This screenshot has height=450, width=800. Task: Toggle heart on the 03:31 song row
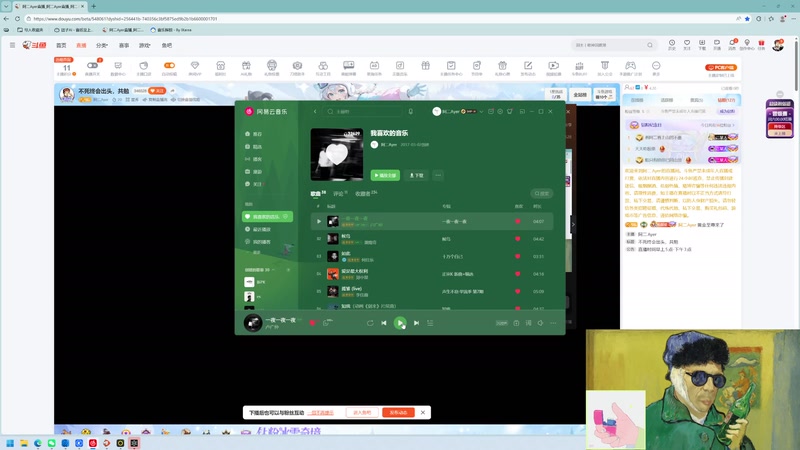[518, 256]
